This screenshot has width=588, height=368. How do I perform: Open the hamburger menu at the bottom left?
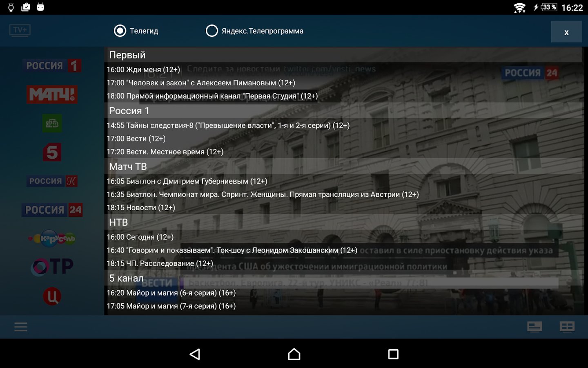point(21,327)
